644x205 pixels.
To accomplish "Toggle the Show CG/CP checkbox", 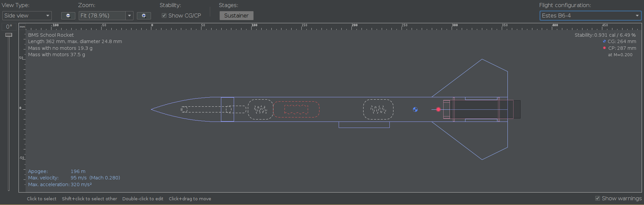I will [x=164, y=15].
